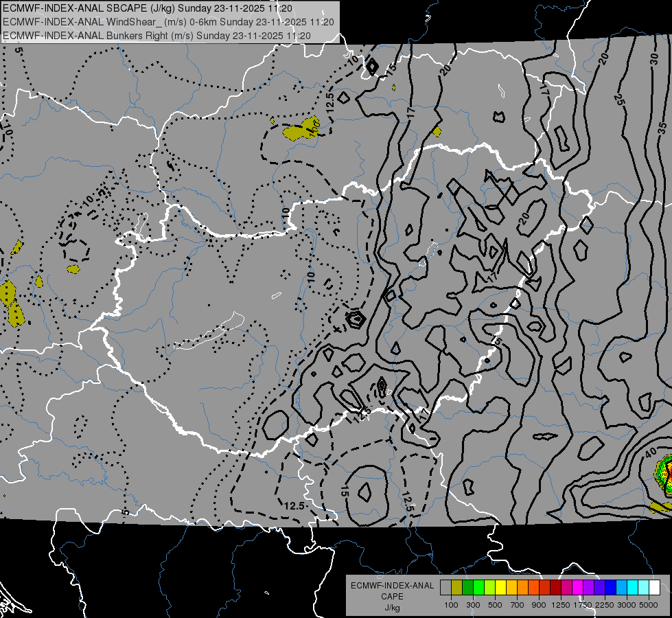672x618 pixels.
Task: Click the 40 contour label on map
Action: 651,453
